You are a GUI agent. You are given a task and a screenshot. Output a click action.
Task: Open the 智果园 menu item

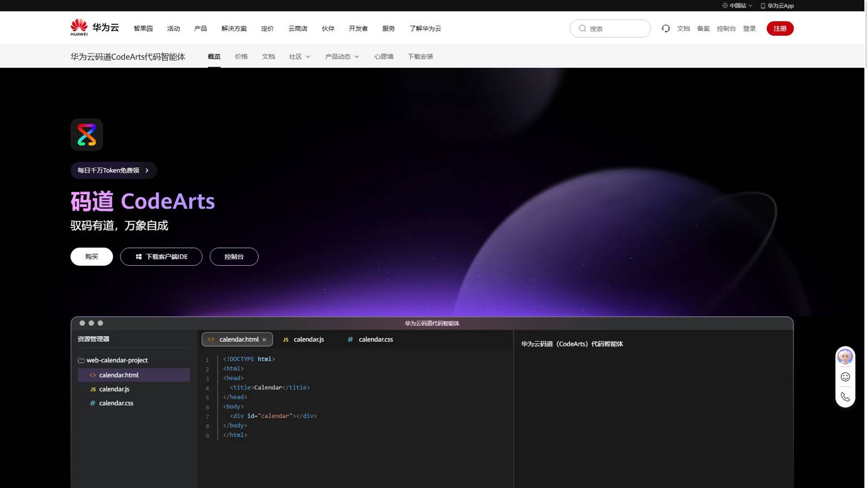tap(143, 28)
